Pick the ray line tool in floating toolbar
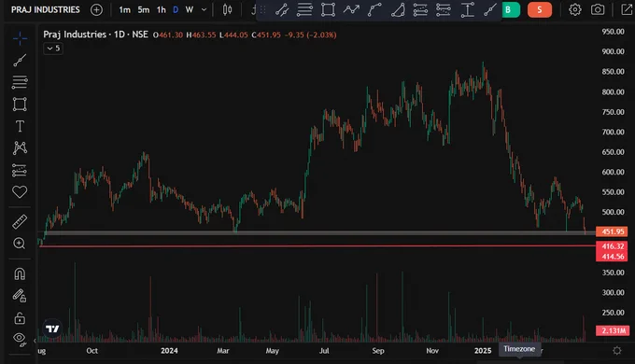 490,9
